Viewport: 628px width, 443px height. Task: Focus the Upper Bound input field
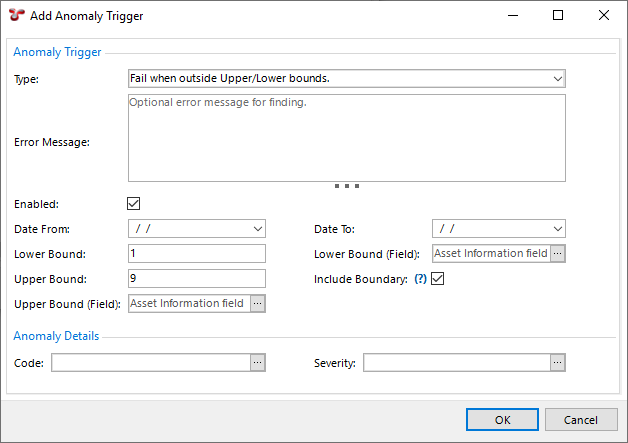[197, 279]
